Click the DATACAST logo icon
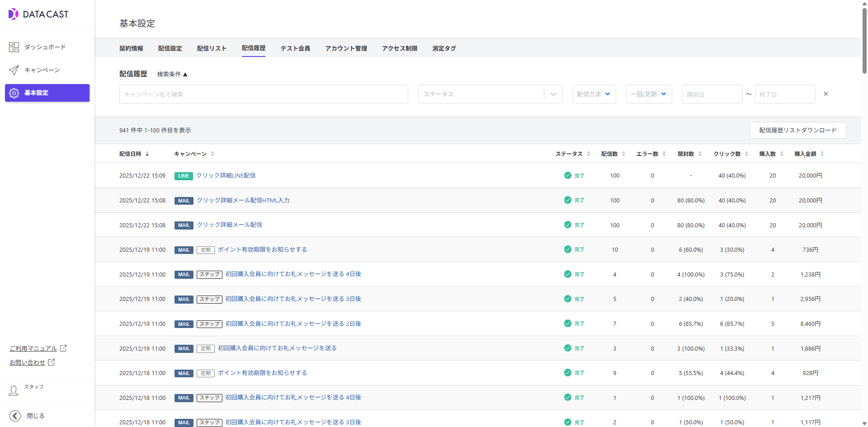The image size is (868, 427). 14,14
